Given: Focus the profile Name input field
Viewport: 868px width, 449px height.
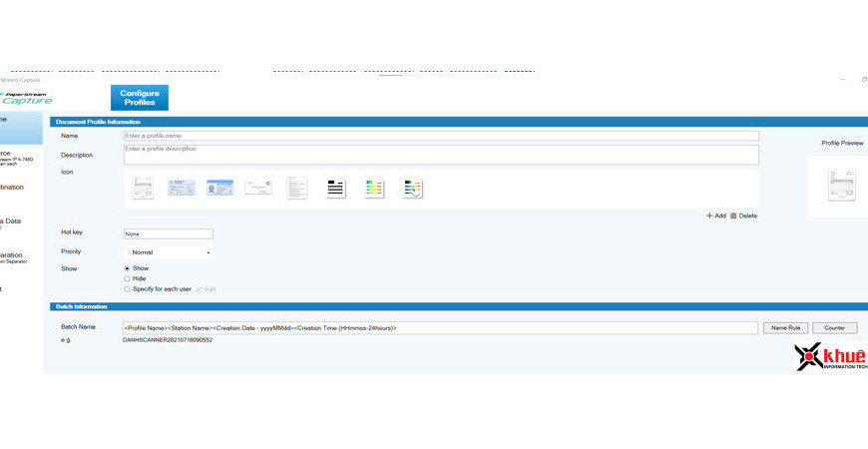Looking at the screenshot, I should 440,136.
